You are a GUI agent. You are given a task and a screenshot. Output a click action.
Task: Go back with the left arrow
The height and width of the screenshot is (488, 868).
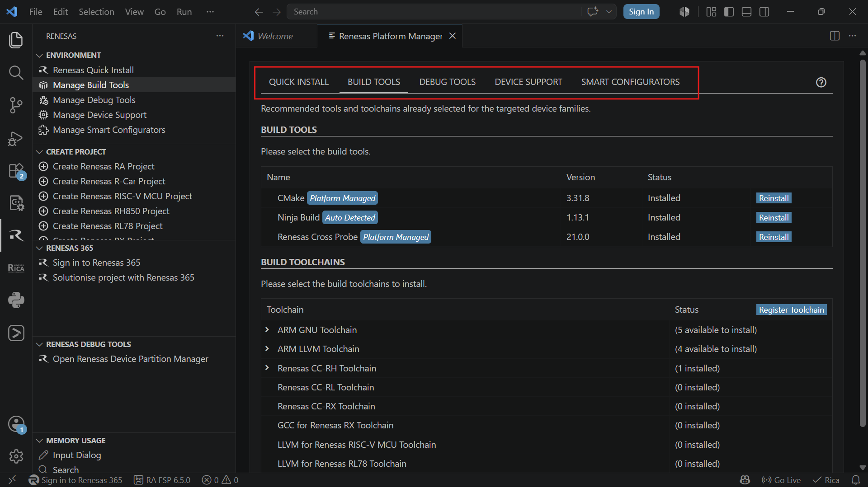point(259,12)
